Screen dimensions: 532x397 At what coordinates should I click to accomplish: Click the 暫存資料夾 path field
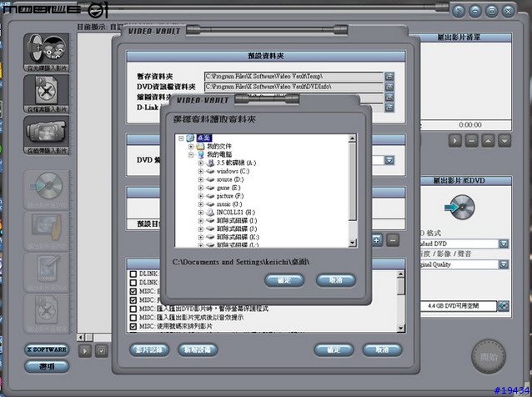click(x=294, y=77)
